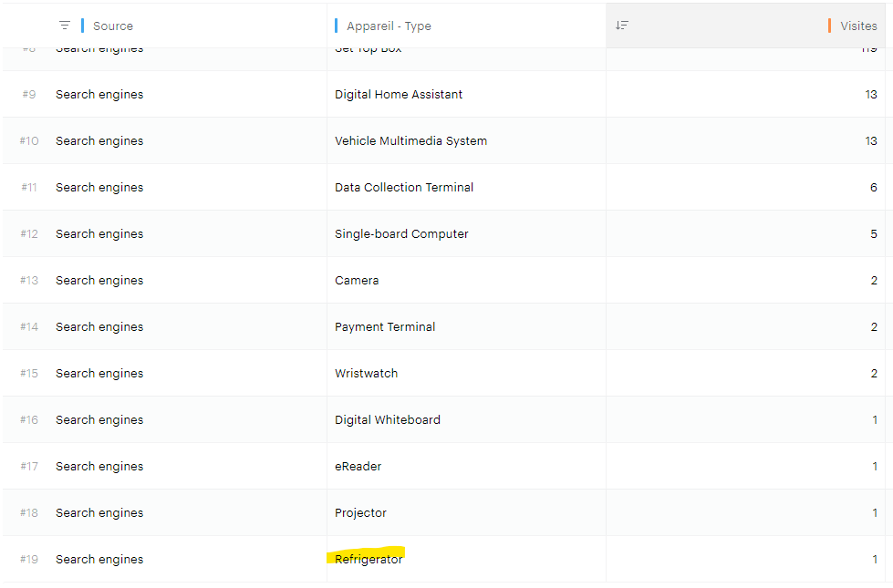This screenshot has width=893, height=588.
Task: Click Search engines in row #19
Action: [x=99, y=560]
